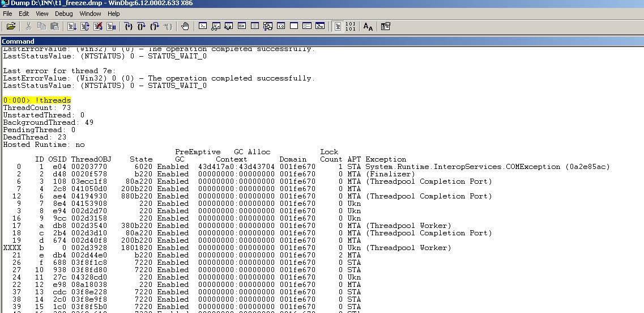Click the Step Into icon

pos(129,26)
